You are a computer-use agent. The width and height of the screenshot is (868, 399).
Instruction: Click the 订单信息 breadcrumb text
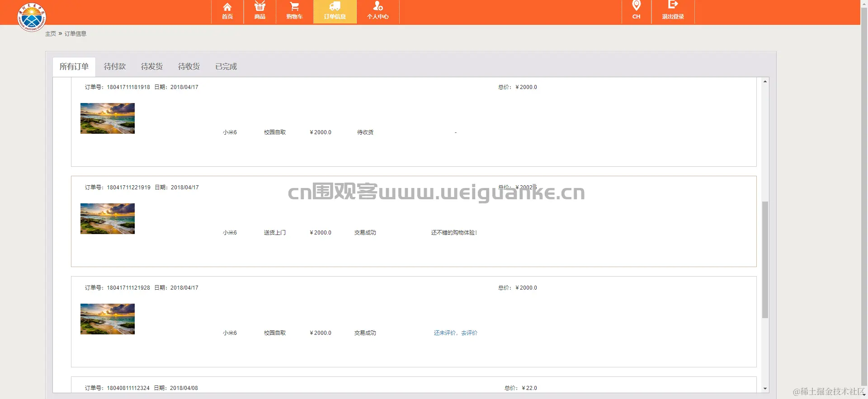[x=75, y=34]
